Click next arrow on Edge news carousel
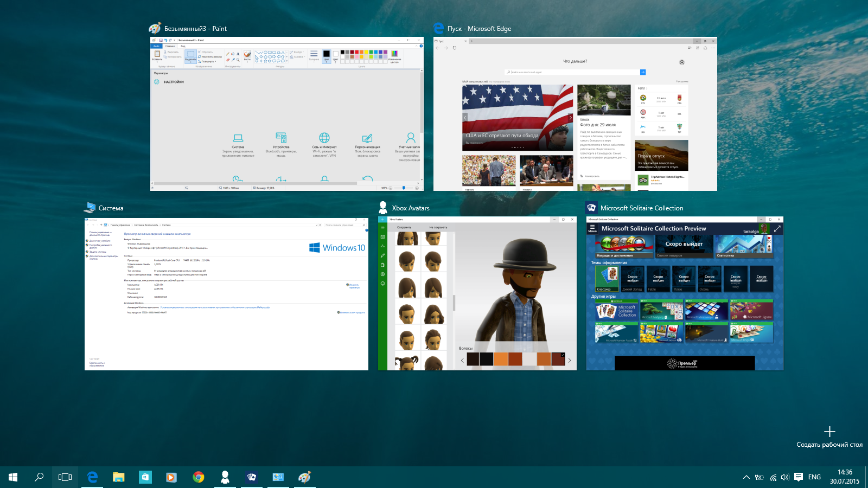Image resolution: width=868 pixels, height=488 pixels. (570, 117)
